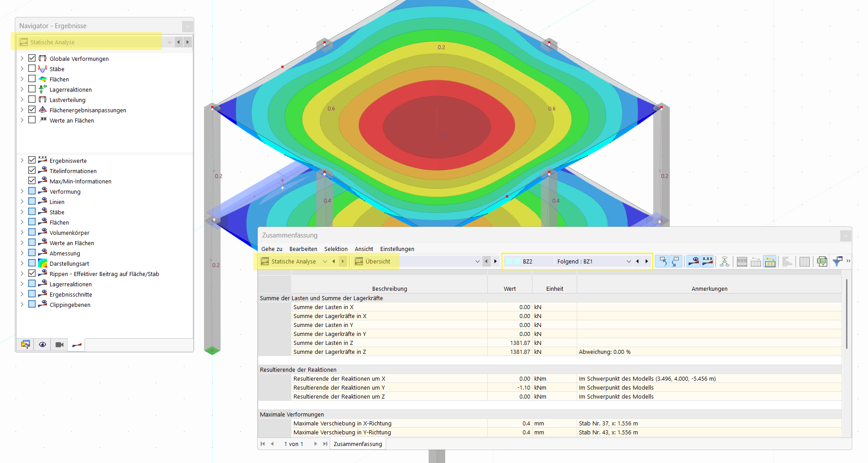The width and height of the screenshot is (868, 463).
Task: Go to next load case BZ arrow
Action: pos(647,261)
